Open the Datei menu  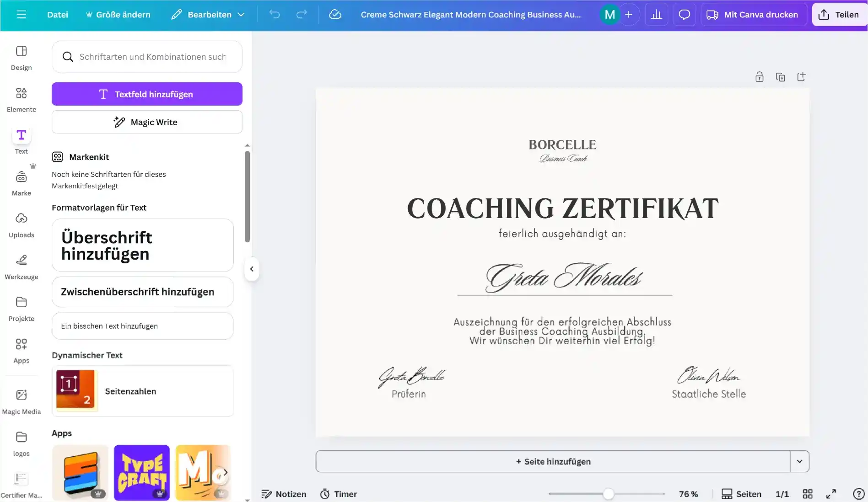[58, 15]
